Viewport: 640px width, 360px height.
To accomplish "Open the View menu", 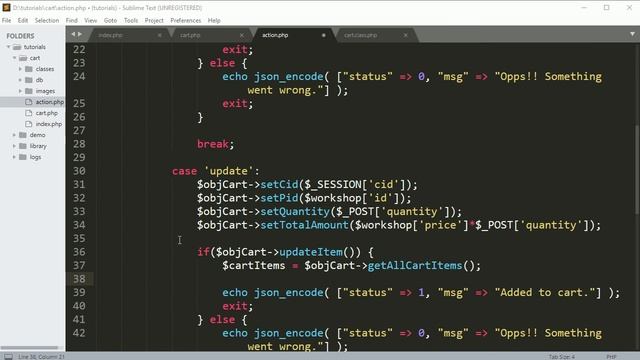I will coord(91,20).
